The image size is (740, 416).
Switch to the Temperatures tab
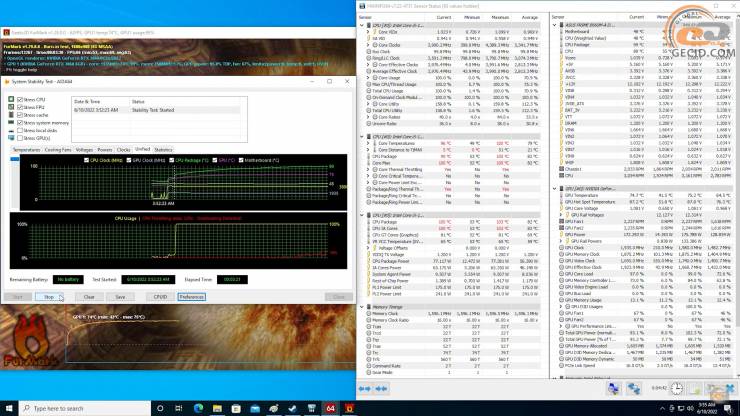(26, 149)
